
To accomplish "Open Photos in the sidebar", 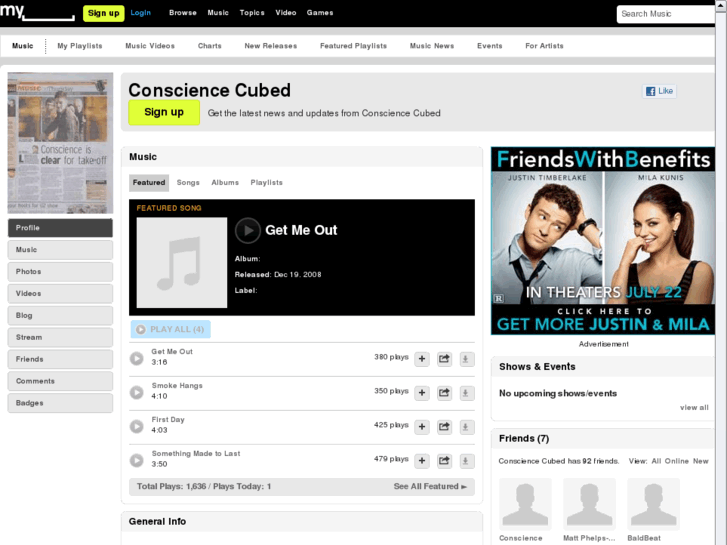I will 60,272.
